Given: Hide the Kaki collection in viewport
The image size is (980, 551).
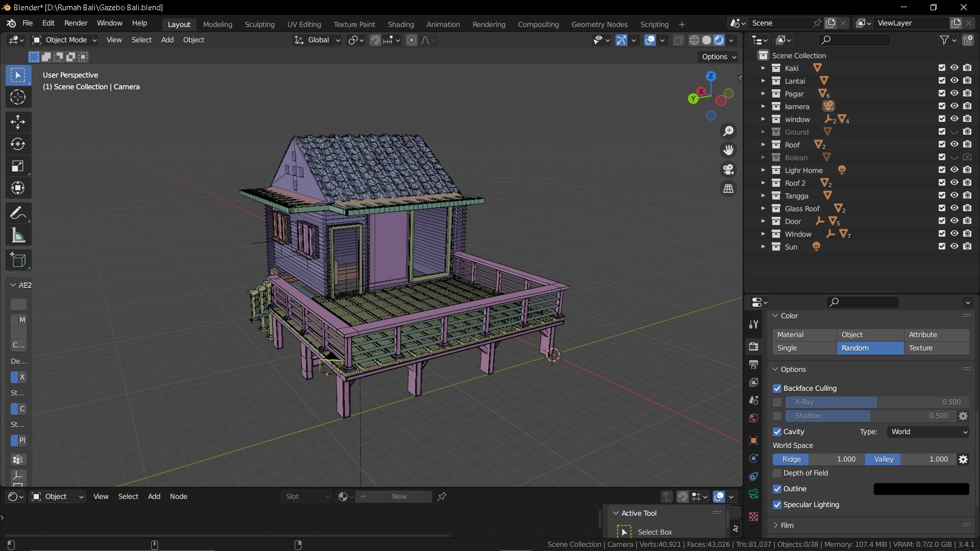Looking at the screenshot, I should coord(954,68).
